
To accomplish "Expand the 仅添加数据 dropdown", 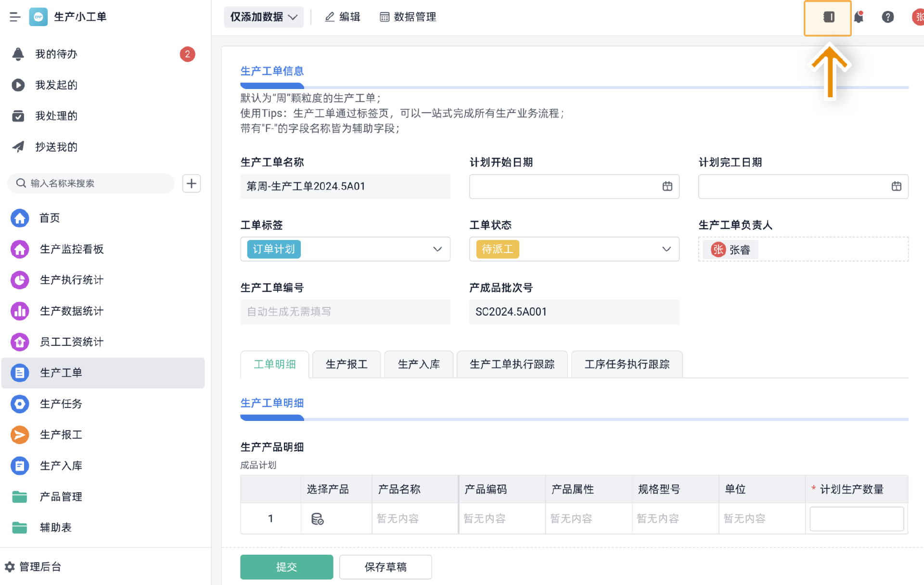I will [263, 17].
